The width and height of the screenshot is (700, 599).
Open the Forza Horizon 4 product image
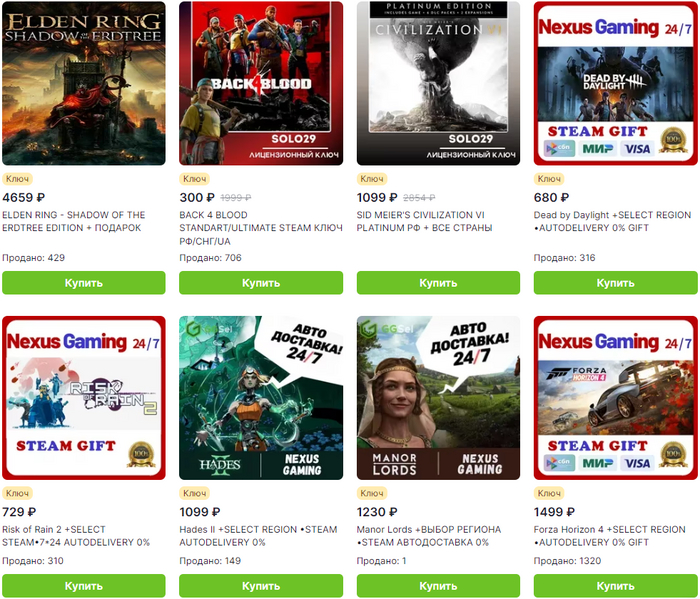pos(616,398)
